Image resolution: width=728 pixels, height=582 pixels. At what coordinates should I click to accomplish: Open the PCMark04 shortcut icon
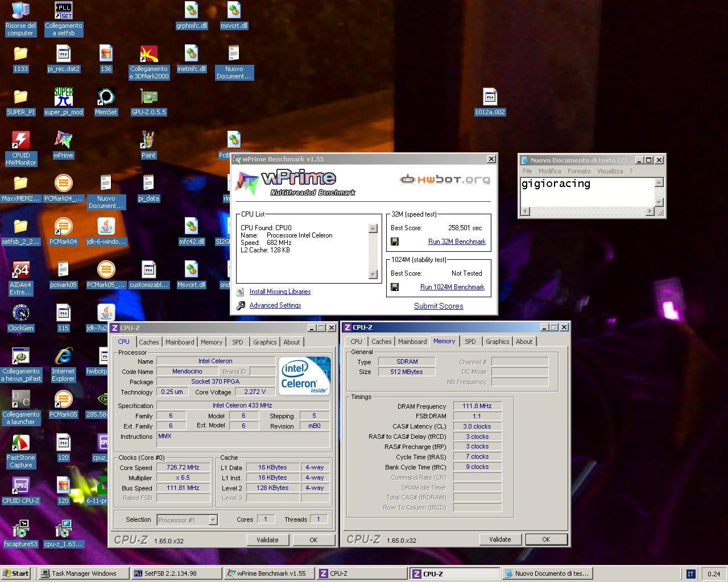(x=63, y=232)
